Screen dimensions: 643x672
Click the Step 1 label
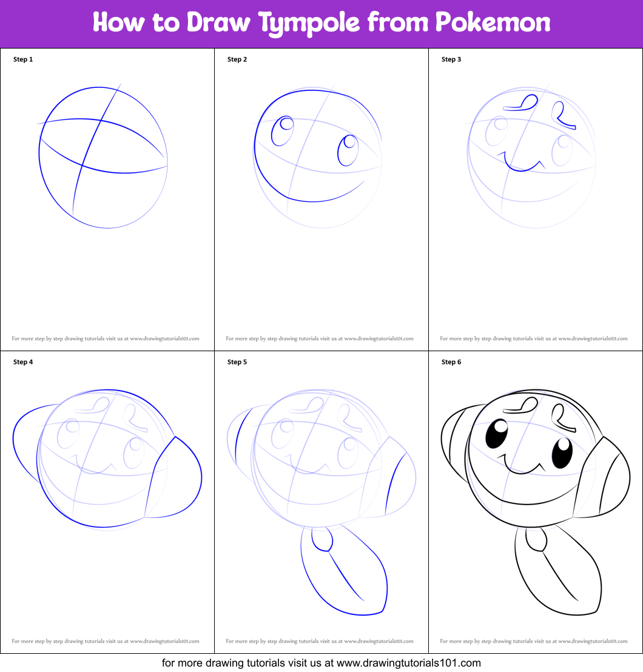[x=23, y=59]
